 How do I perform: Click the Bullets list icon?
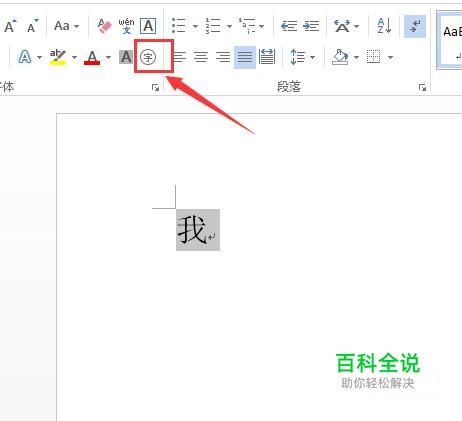(x=179, y=26)
